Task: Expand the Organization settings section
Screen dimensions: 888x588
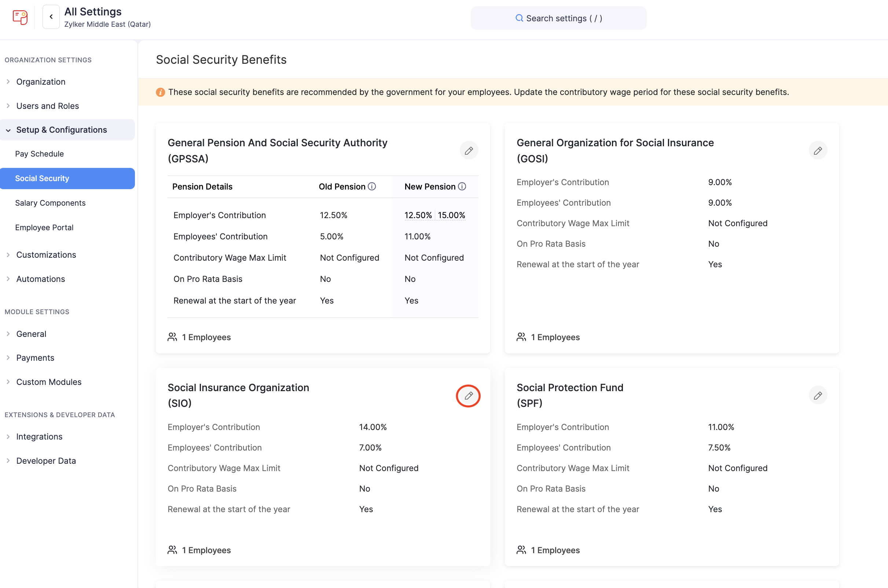Action: pyautogui.click(x=40, y=82)
